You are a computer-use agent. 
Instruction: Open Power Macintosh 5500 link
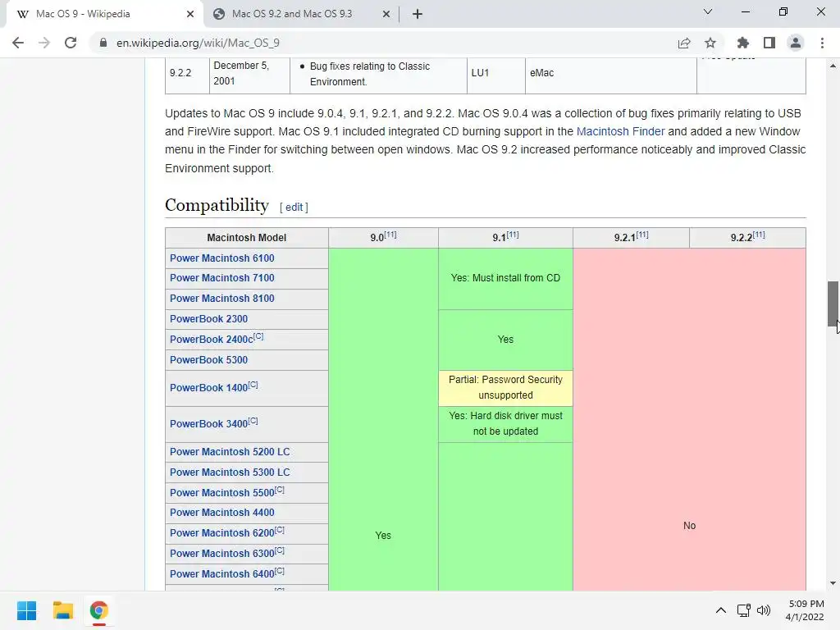(221, 493)
